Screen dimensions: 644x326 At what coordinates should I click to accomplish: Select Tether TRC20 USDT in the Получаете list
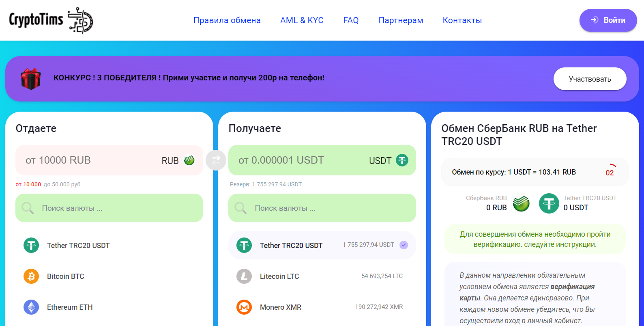[322, 245]
